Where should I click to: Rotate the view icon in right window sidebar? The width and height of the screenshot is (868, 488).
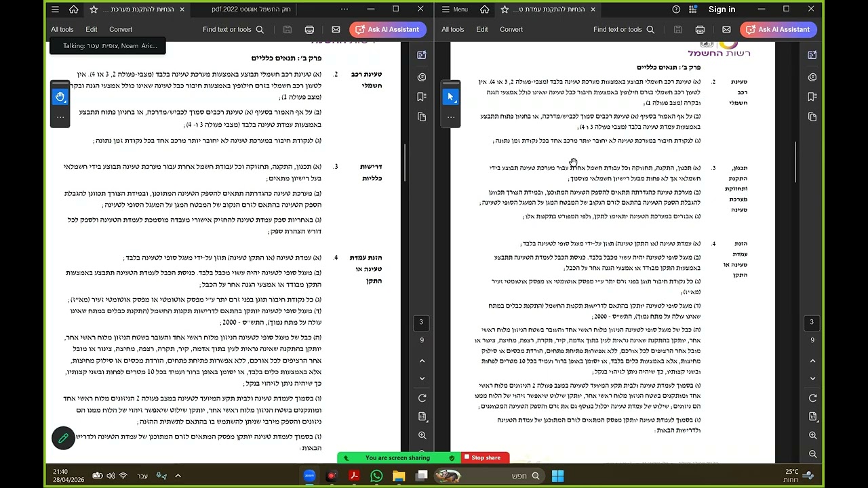point(812,398)
